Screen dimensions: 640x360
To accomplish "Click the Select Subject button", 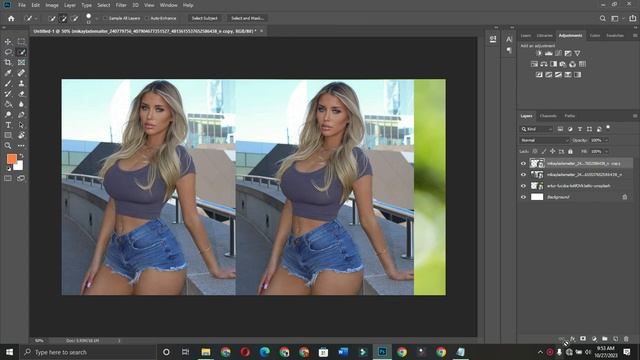I will tap(204, 18).
